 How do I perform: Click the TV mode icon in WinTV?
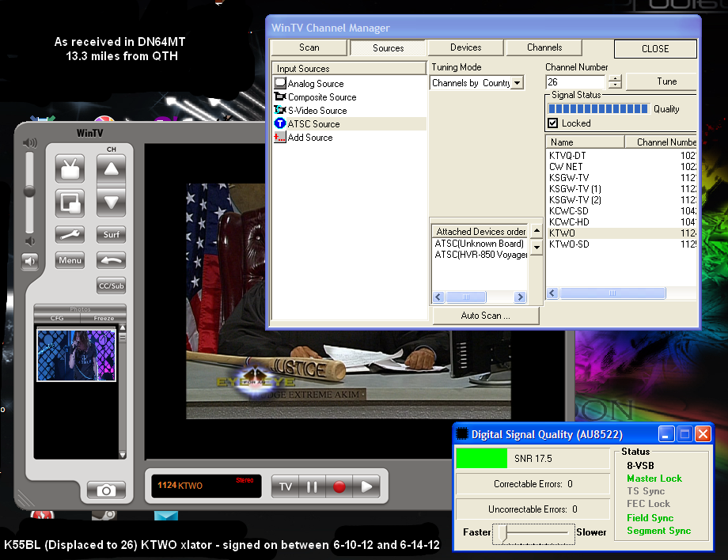point(70,168)
